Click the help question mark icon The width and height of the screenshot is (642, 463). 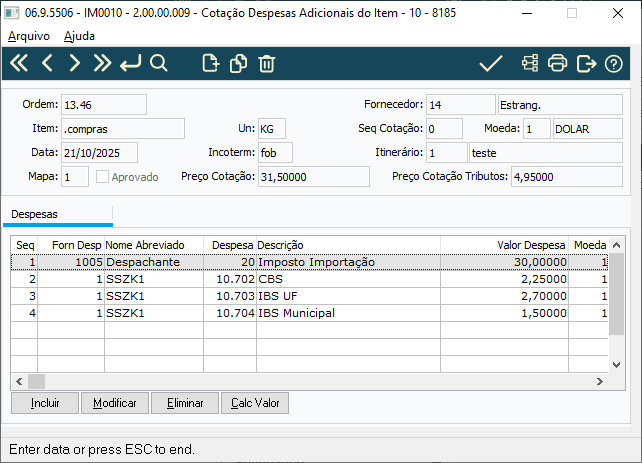614,64
